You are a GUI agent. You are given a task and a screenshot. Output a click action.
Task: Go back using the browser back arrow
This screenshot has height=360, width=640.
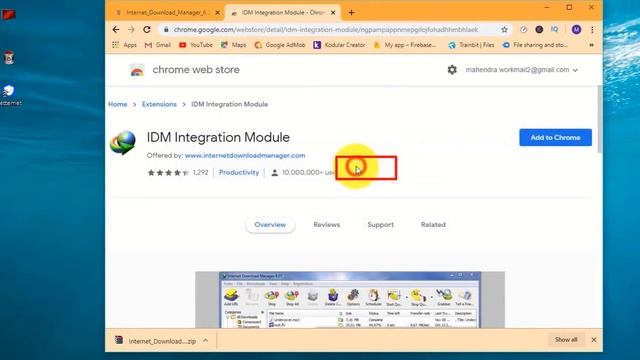tap(116, 29)
